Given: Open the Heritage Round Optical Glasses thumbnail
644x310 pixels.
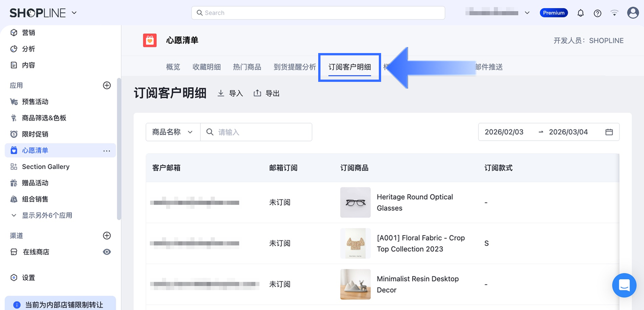Looking at the screenshot, I should (x=355, y=202).
